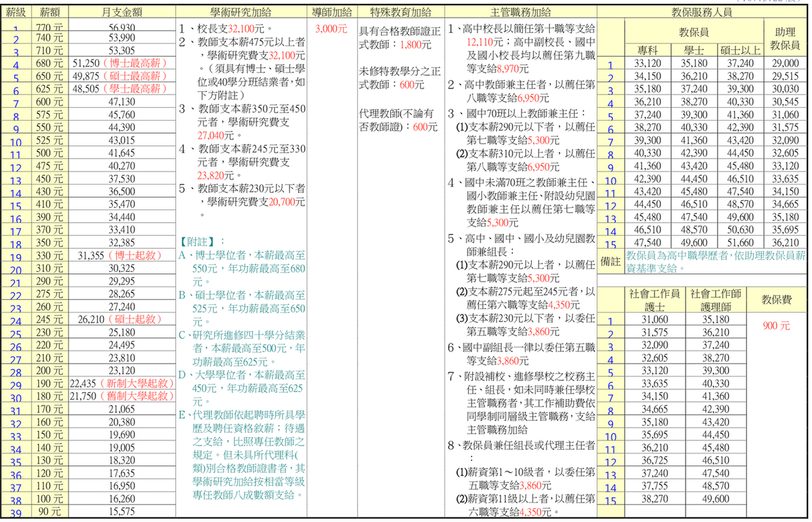Viewport: 812px width, 522px height.
Task: Select the 47,130 monthly amount
Action: [121, 101]
